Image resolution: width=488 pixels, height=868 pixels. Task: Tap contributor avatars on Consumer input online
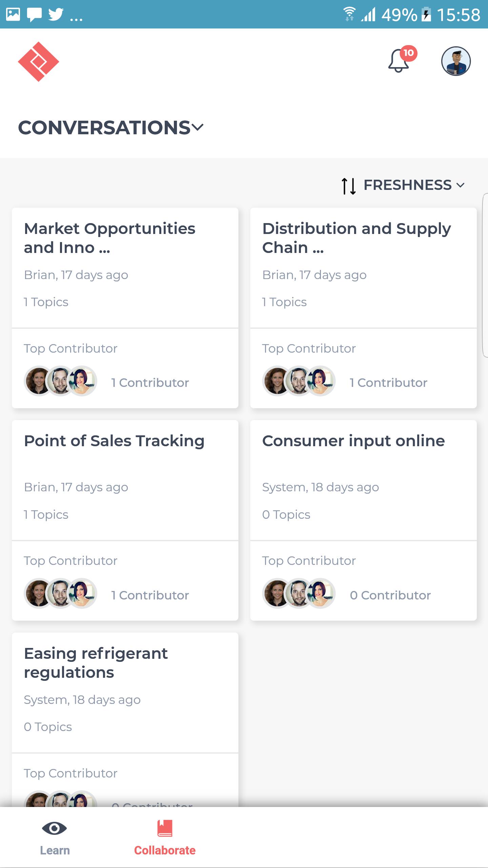coord(299,593)
